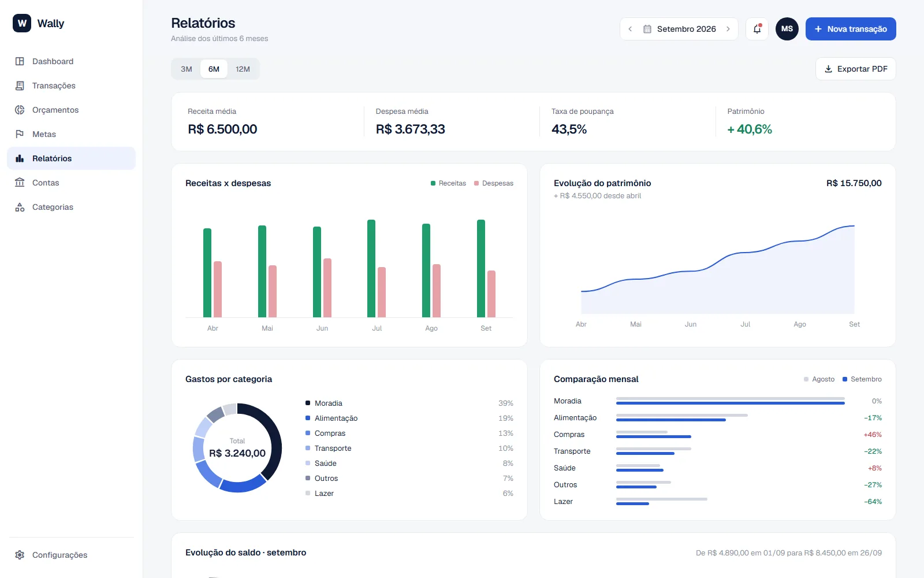Click the Orçamentos pie chart icon

(20, 110)
